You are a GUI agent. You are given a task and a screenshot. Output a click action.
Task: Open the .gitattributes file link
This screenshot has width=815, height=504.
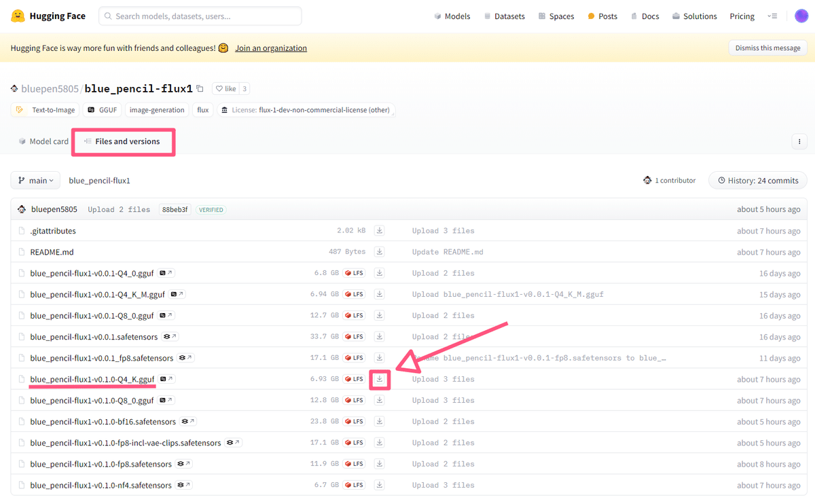point(53,231)
